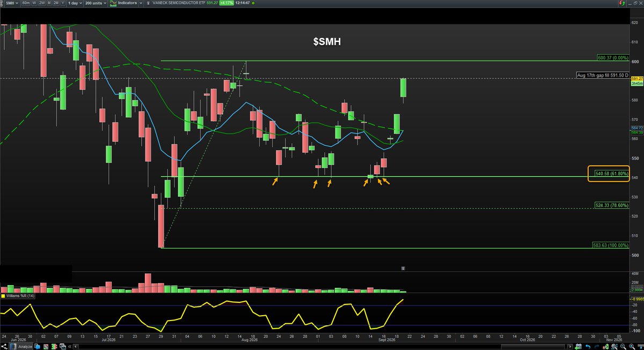This screenshot has height=350, width=644.
Task: Click the horizontal scrollbar left arrow
Action: click(x=76, y=347)
